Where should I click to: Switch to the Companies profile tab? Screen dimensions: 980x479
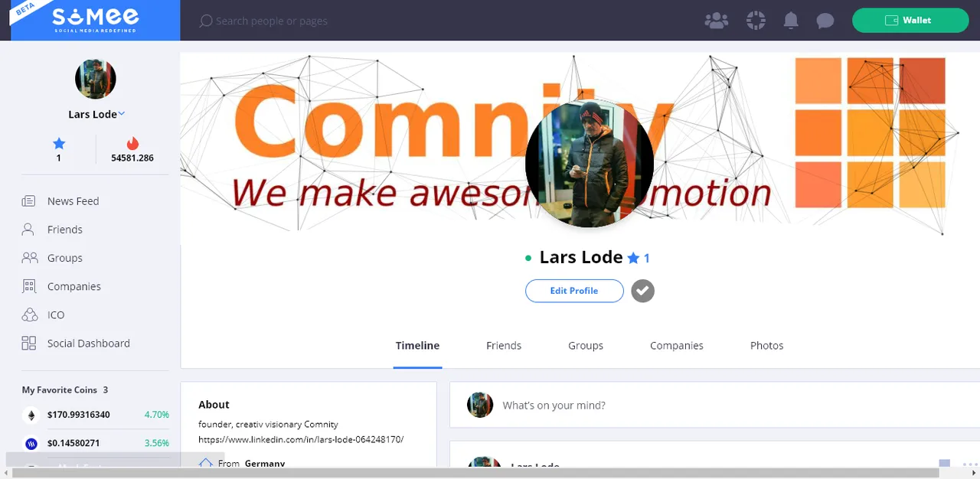pos(677,346)
